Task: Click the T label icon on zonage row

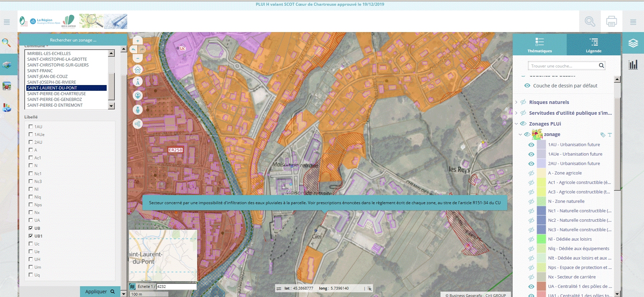Action: 610,135
